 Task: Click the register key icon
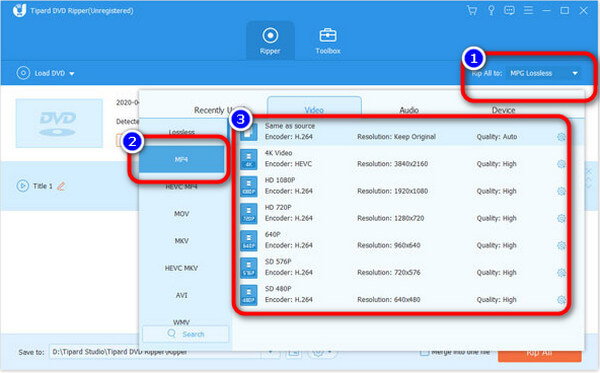(x=491, y=10)
